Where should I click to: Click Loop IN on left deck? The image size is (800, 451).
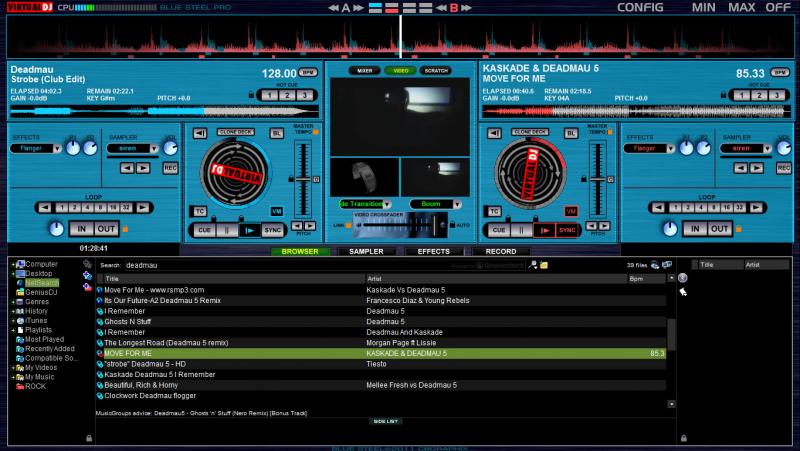pos(82,229)
